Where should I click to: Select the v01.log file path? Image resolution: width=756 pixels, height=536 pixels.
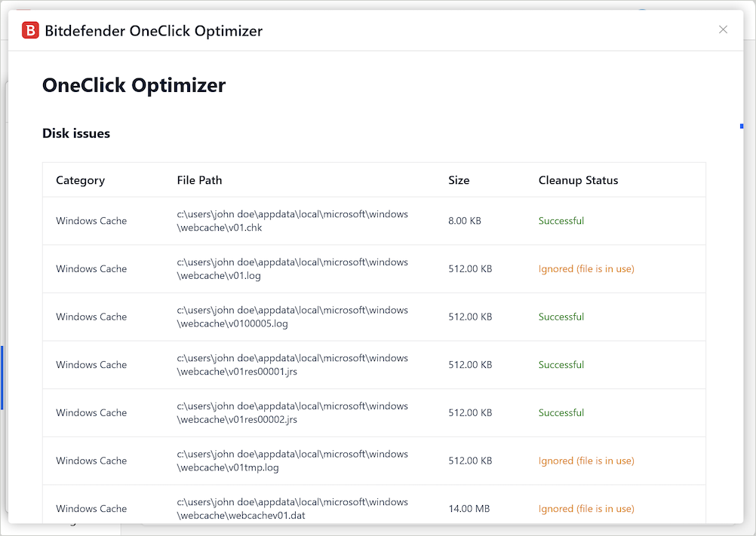292,268
